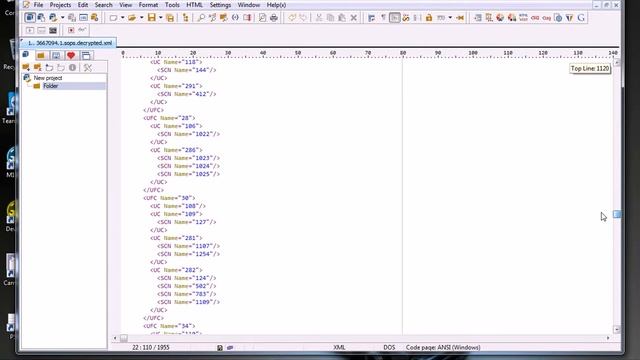Click the filter funnel toolbar icon
This screenshot has height=360, width=640.
tap(569, 18)
